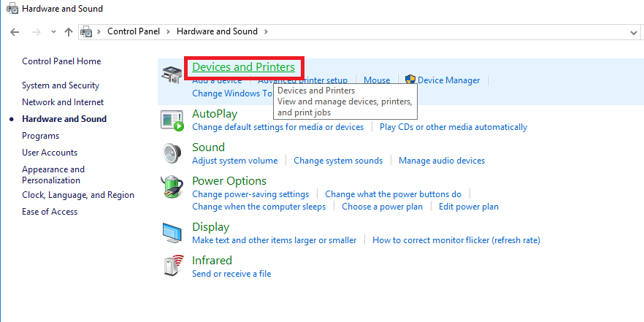Open Clock, Language, and Region
The height and width of the screenshot is (322, 644).
[78, 195]
